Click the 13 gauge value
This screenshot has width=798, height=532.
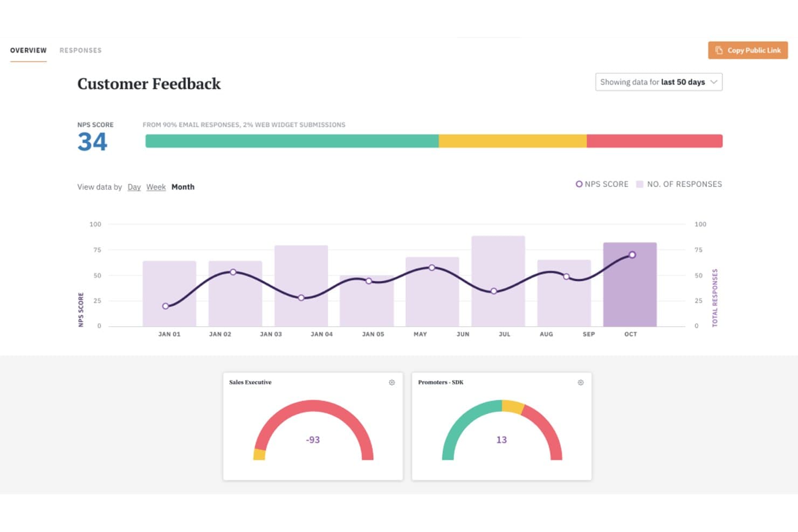pos(501,440)
